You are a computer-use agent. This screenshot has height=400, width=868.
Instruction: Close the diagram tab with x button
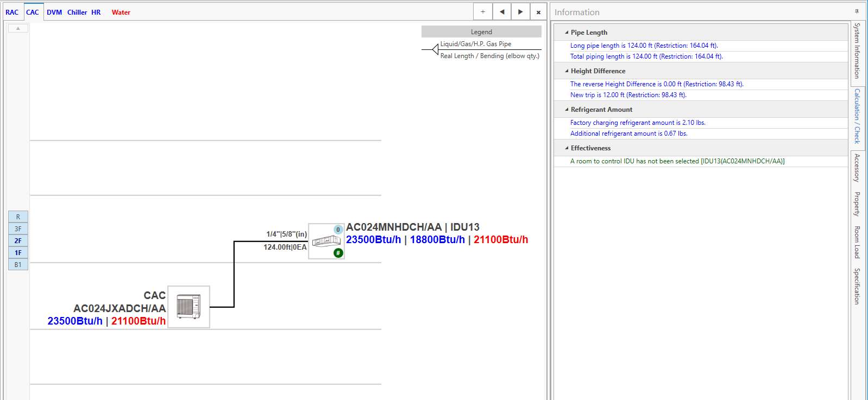tap(538, 12)
